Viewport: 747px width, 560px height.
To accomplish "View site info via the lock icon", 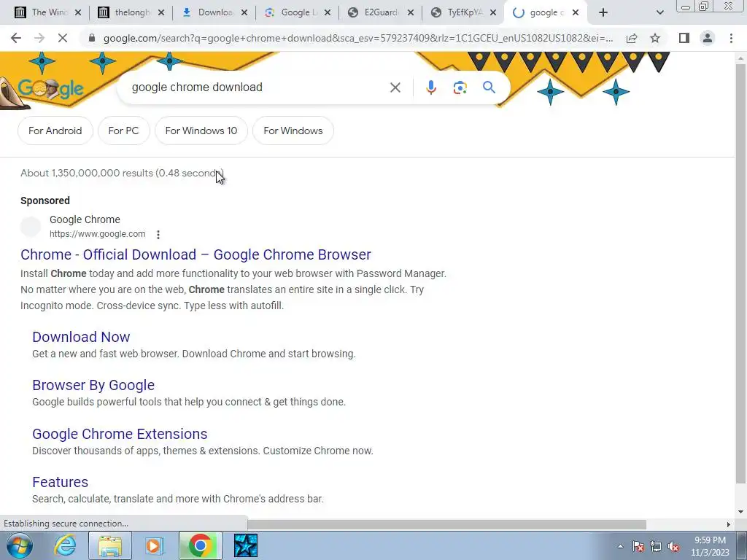I will point(92,38).
